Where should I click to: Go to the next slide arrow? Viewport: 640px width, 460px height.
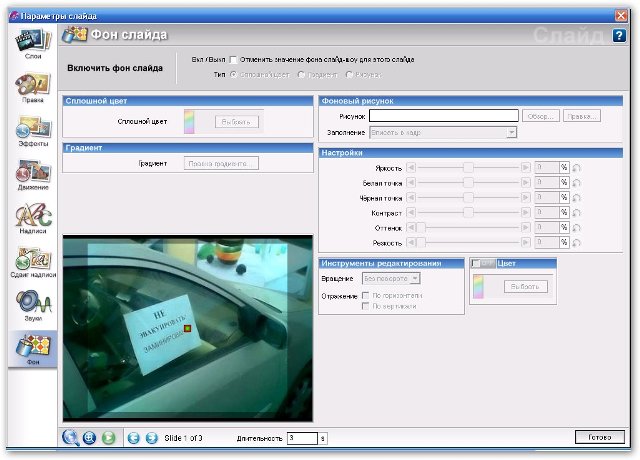tap(151, 437)
